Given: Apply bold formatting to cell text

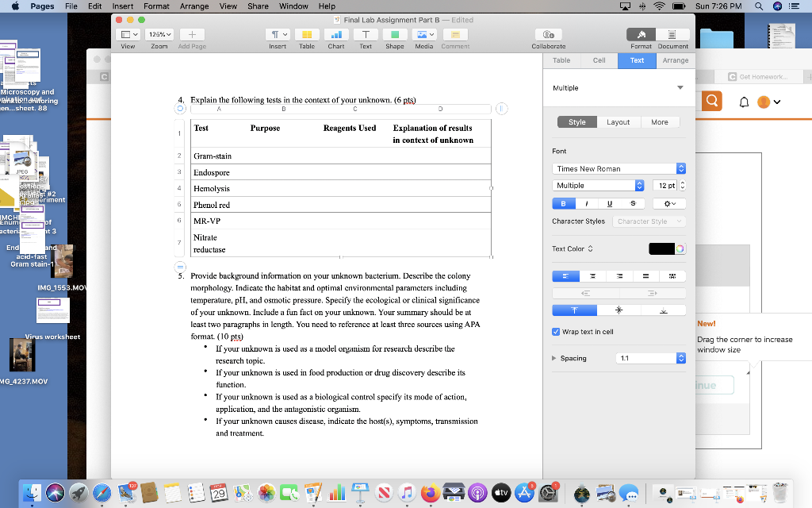Looking at the screenshot, I should tap(563, 203).
